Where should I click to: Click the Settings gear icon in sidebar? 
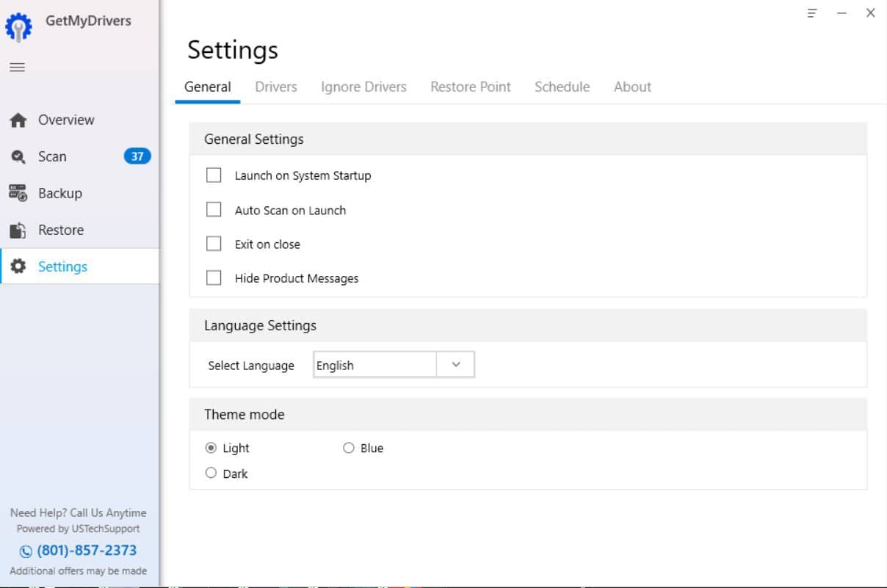tap(18, 266)
